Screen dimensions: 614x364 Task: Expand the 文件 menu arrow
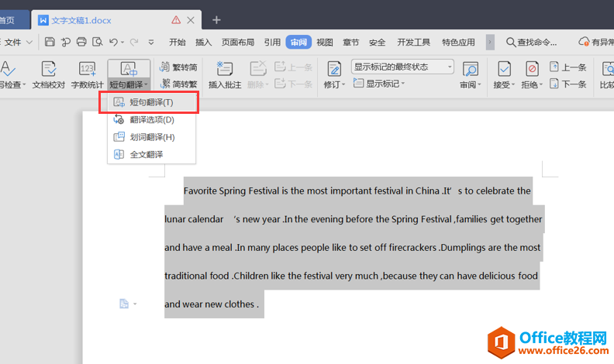coord(29,43)
